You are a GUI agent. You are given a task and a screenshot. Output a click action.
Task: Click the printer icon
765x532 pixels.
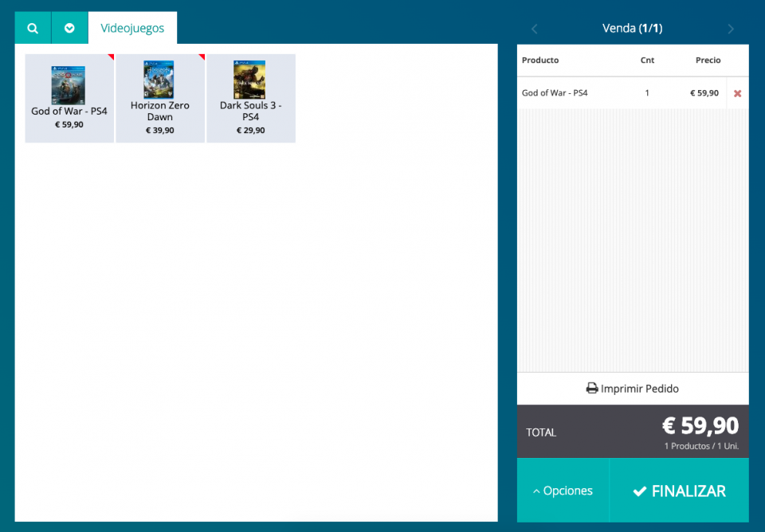pos(592,389)
